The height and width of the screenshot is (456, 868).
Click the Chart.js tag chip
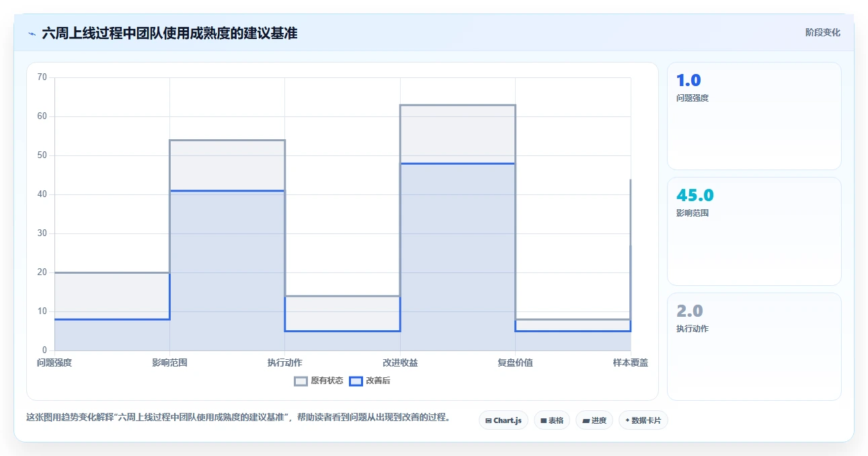coord(504,420)
